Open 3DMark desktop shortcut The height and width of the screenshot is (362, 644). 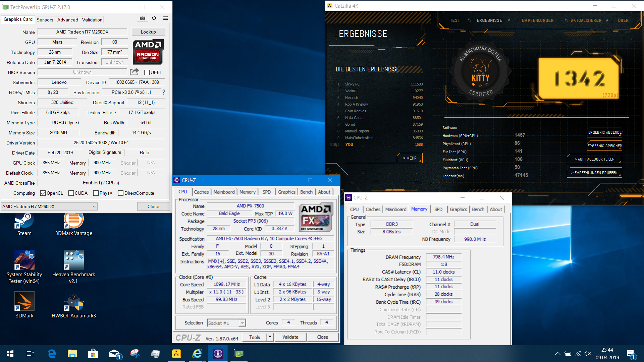[x=24, y=305]
